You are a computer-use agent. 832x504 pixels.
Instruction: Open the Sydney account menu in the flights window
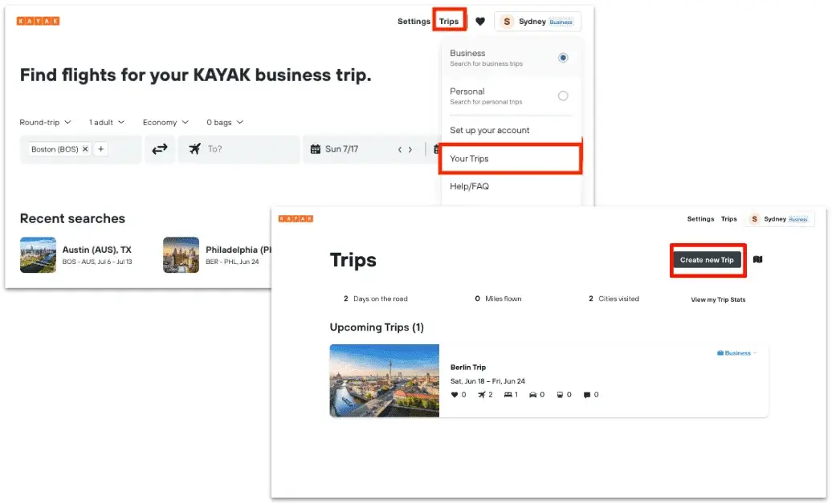tap(537, 21)
